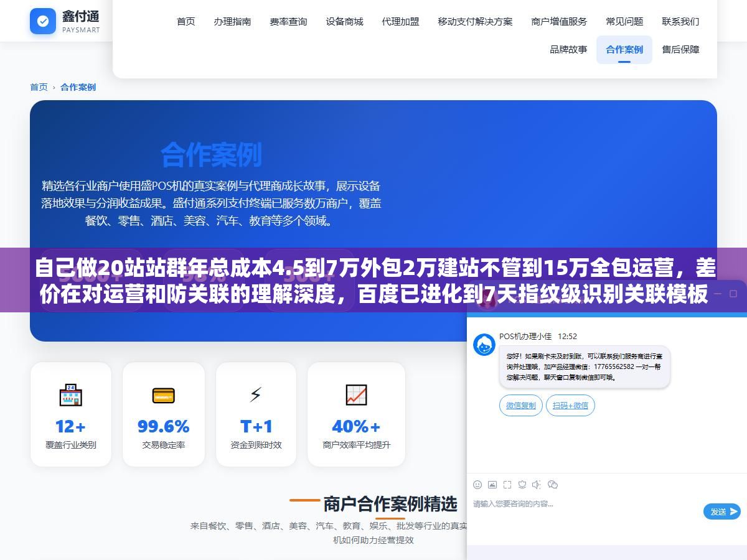This screenshot has height=560, width=747.
Task: Toggle the chat sound speaker icon
Action: 537,485
